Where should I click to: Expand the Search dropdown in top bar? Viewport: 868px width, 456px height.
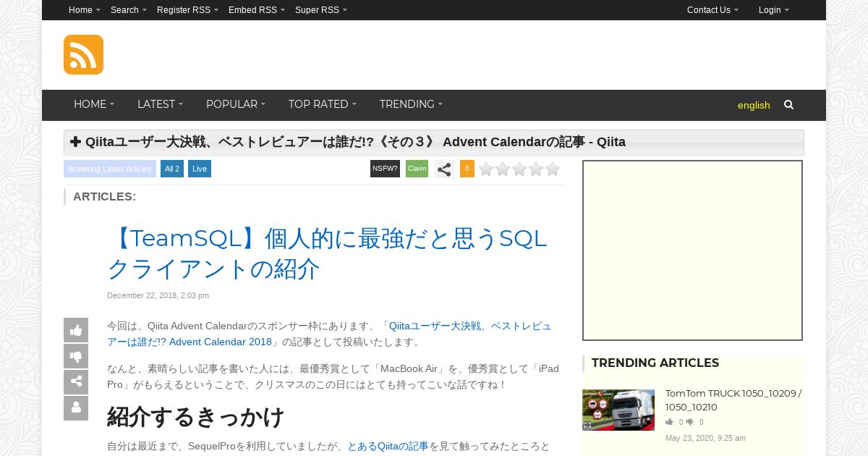(129, 10)
